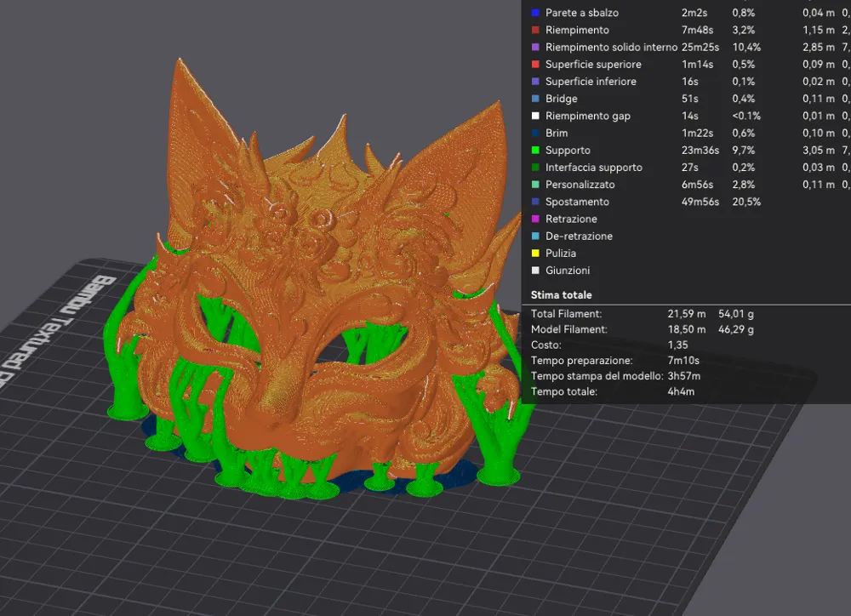851x616 pixels.
Task: Click the Pulizia yellow legend icon
Action: tap(535, 253)
